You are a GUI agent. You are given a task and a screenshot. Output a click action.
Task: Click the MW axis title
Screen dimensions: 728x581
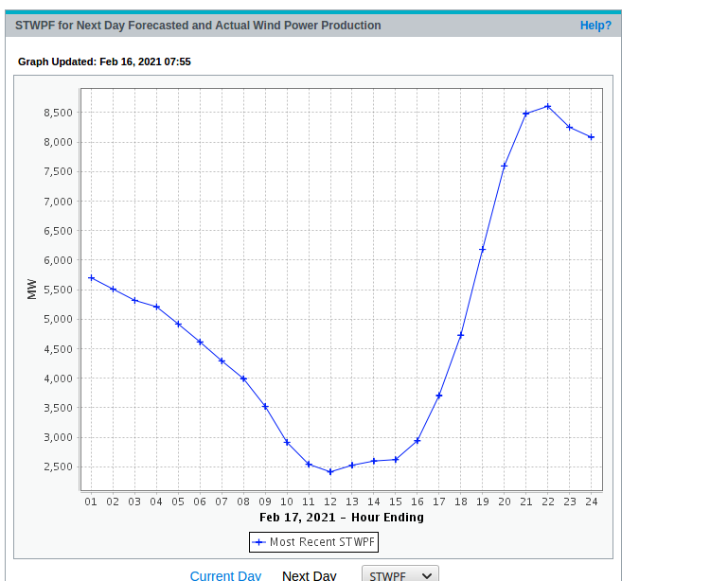pyautogui.click(x=31, y=290)
